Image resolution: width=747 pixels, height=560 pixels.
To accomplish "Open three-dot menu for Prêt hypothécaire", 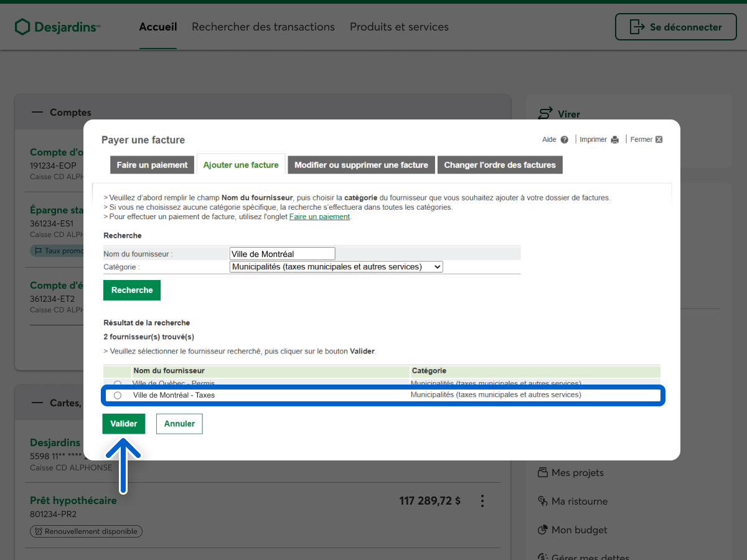I will [482, 501].
